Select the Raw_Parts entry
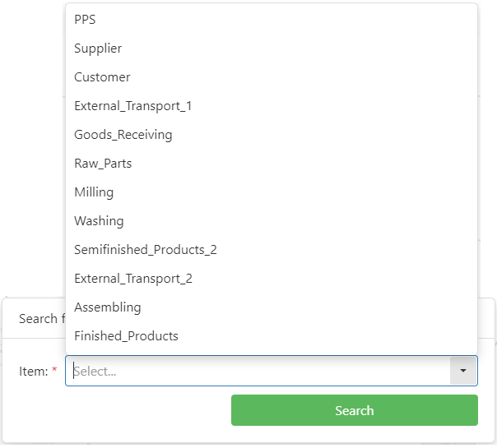The width and height of the screenshot is (497, 448). pos(103,164)
